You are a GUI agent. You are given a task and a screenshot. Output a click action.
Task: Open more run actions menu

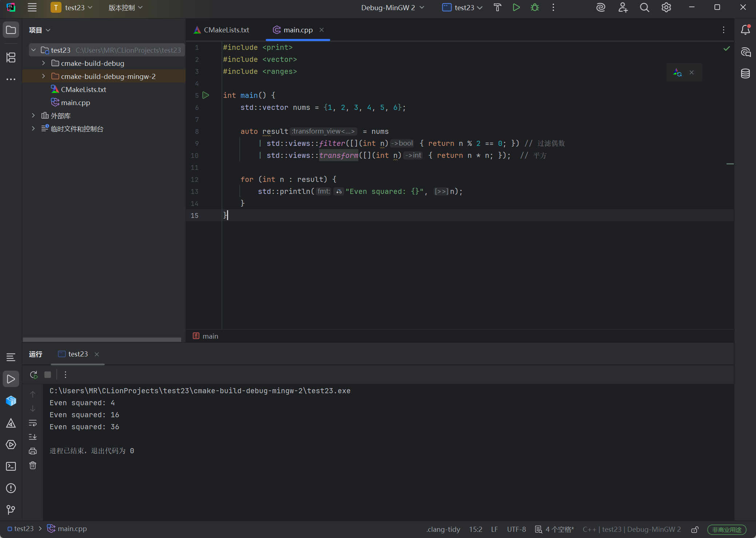(x=553, y=8)
